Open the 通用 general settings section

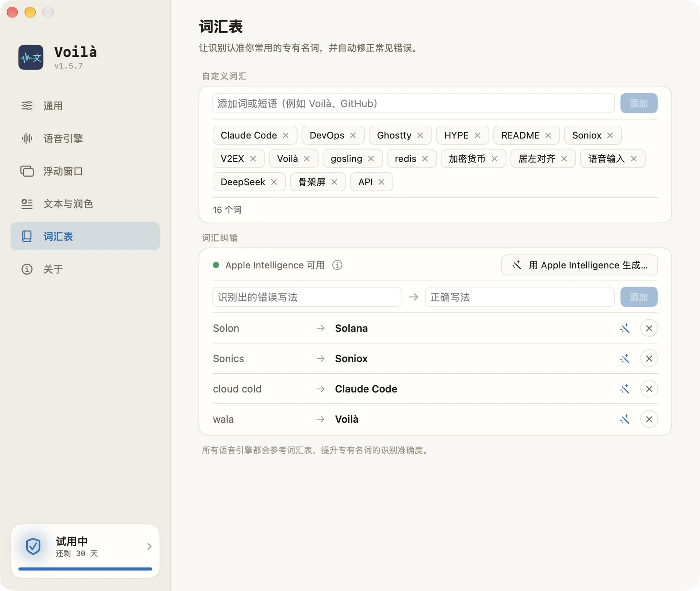tap(85, 106)
